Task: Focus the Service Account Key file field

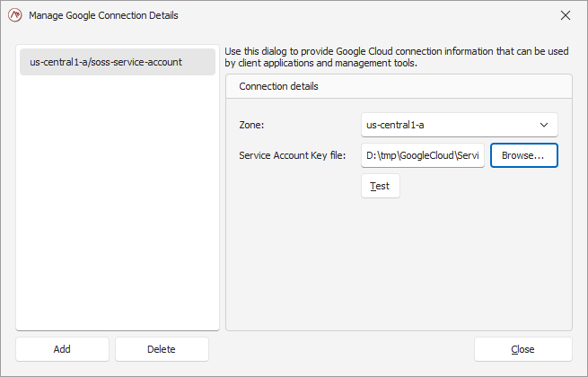Action: pos(423,155)
